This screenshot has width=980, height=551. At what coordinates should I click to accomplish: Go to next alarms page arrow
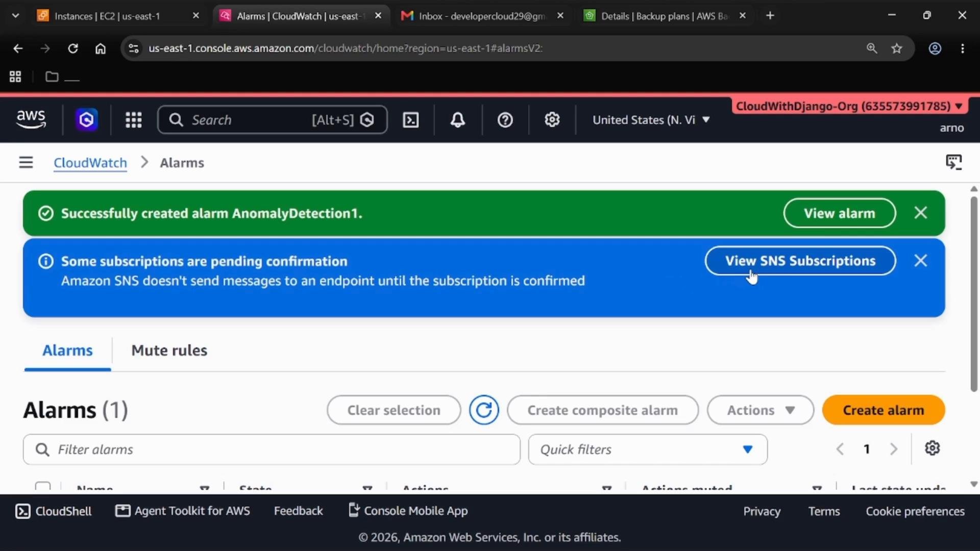[x=893, y=449]
